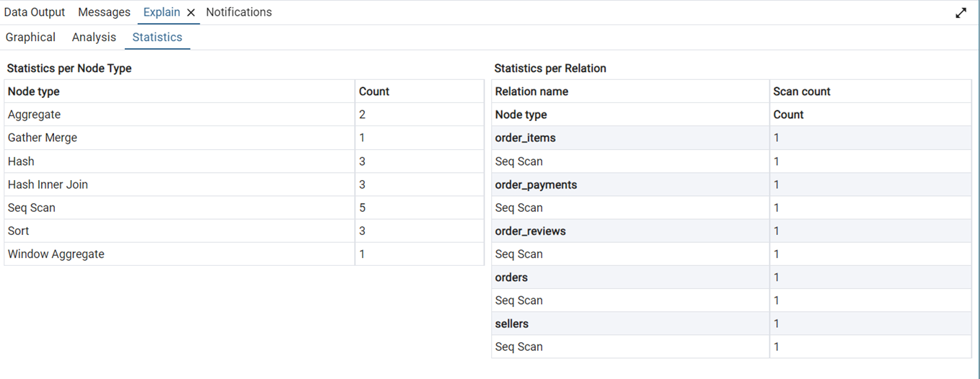Maximize the results panel with expand icon

coord(961,13)
